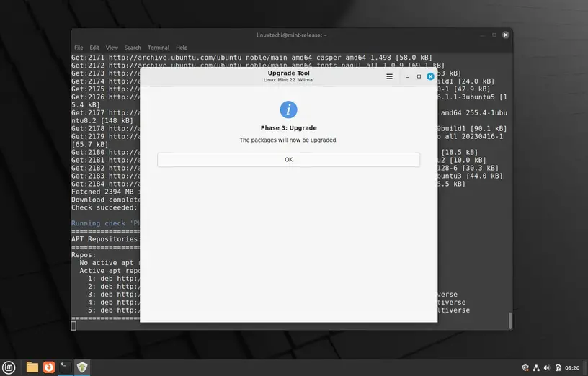This screenshot has height=376, width=588.
Task: Click the terminal window's vertical scrollbar
Action: (510, 321)
